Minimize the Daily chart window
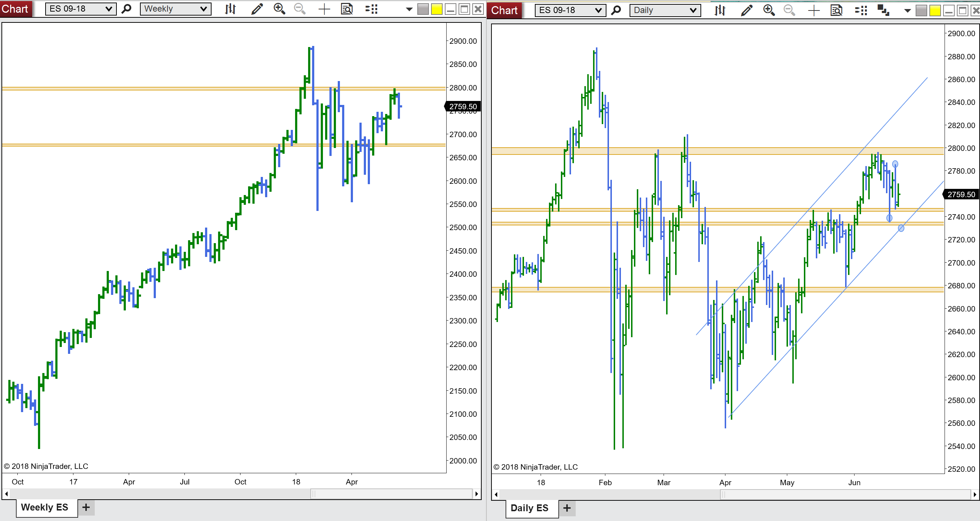The height and width of the screenshot is (521, 980). [x=949, y=10]
